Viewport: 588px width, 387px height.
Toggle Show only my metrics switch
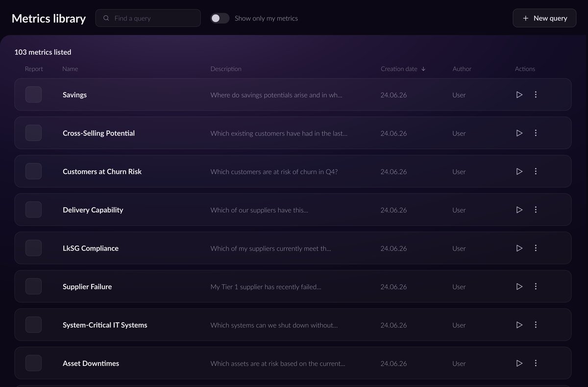pos(220,18)
